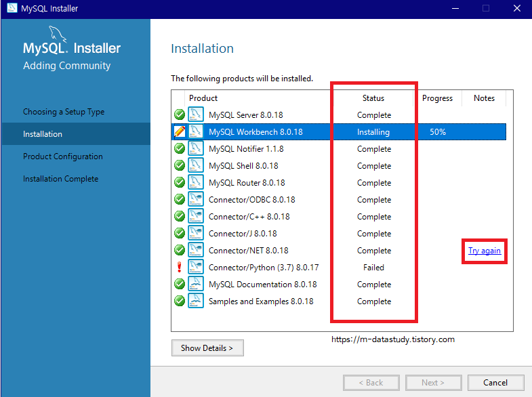
Task: Click MySQL Installer title bar app icon
Action: point(12,8)
